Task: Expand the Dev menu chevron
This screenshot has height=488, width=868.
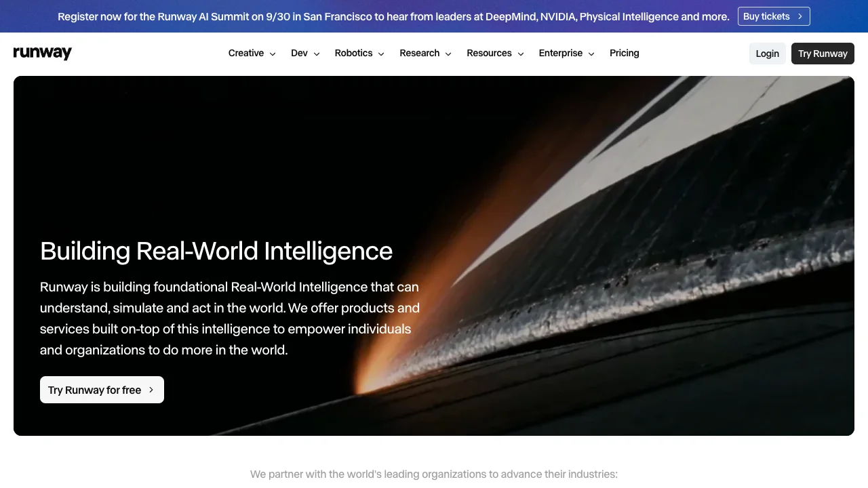Action: point(316,54)
